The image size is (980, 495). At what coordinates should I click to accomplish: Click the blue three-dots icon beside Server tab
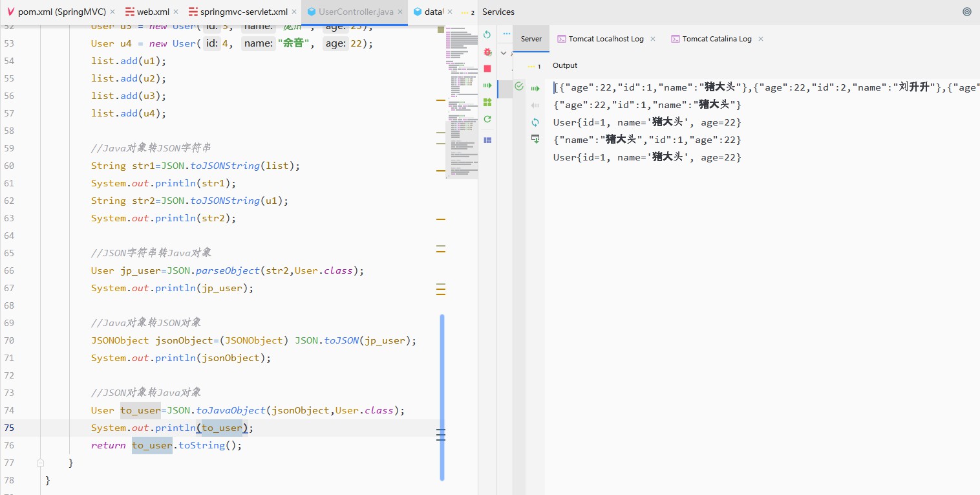[506, 34]
